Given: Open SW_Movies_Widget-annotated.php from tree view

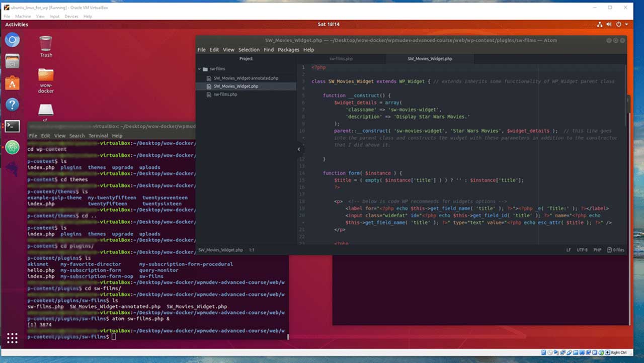Looking at the screenshot, I should 246,78.
